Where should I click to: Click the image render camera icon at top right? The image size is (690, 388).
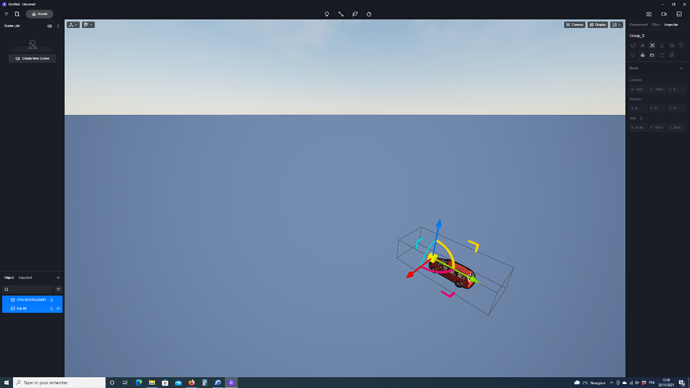[x=649, y=14]
